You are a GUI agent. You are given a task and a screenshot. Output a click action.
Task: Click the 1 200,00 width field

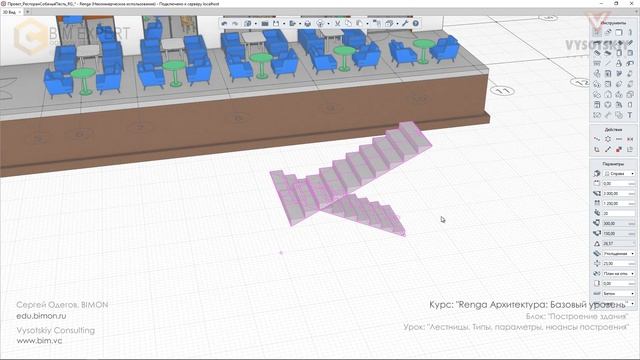(619, 203)
